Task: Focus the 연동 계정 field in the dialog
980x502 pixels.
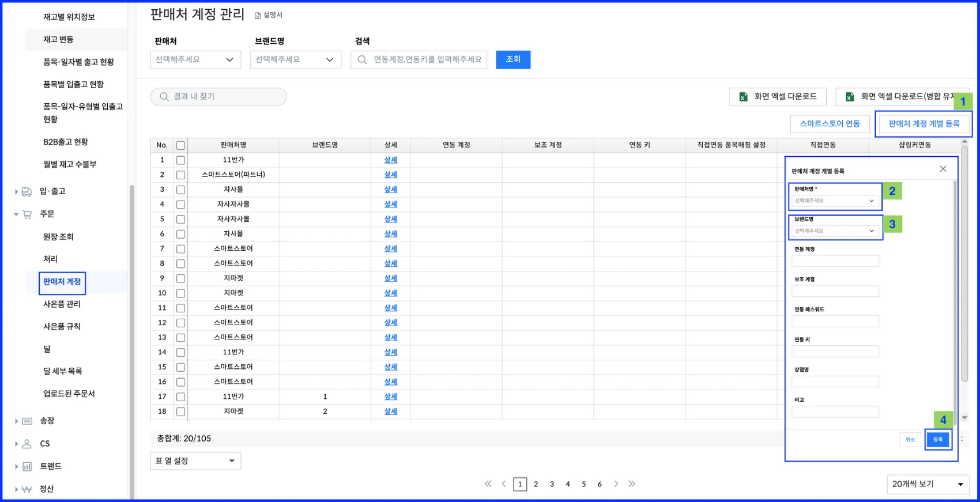Action: [x=835, y=261]
